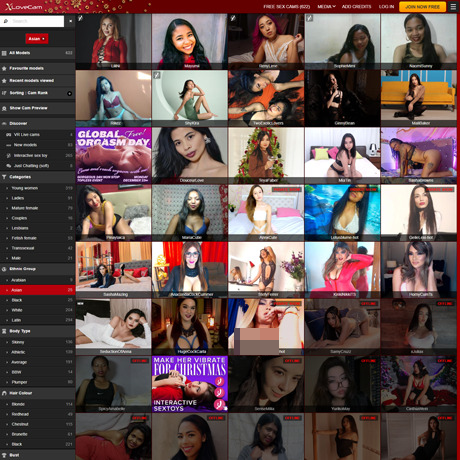
Task: Open the MiaTin model thumbnail
Action: click(x=342, y=155)
